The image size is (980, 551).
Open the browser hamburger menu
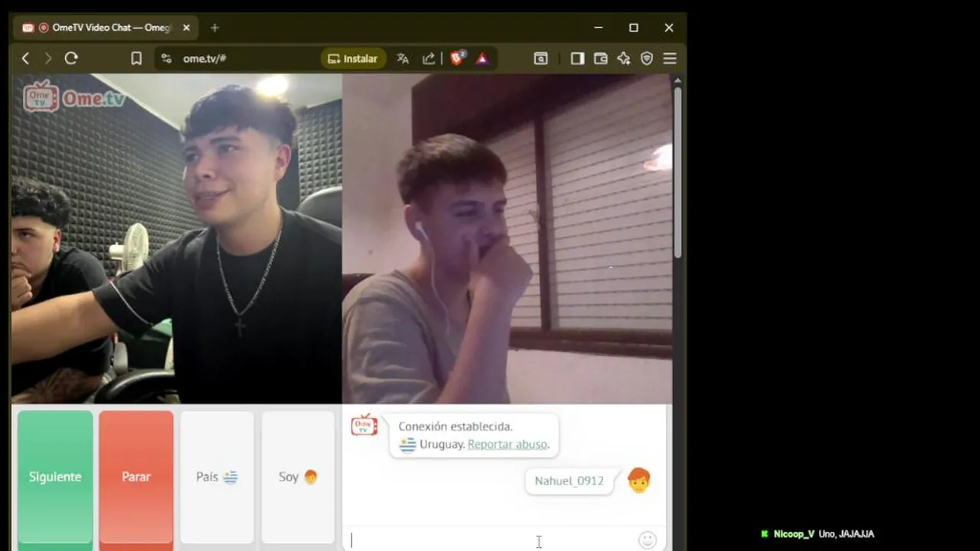(x=670, y=58)
